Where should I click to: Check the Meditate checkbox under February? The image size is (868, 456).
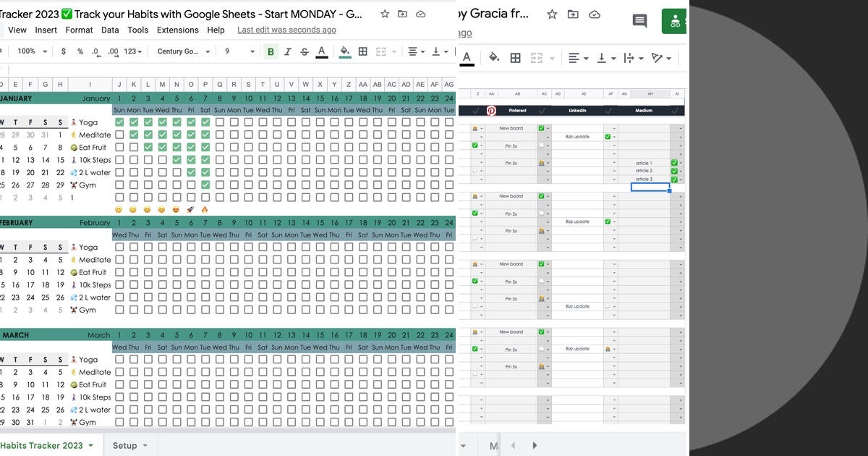click(x=119, y=259)
